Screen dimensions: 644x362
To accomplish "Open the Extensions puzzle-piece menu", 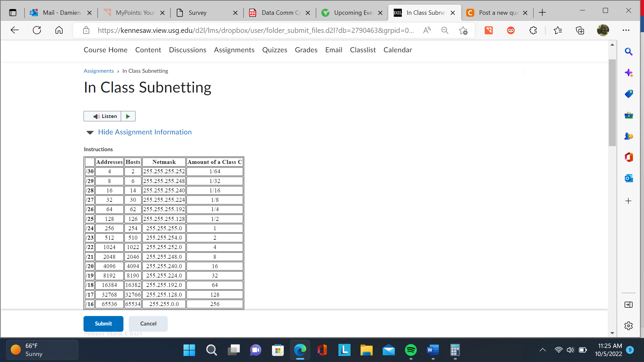I will pyautogui.click(x=533, y=30).
